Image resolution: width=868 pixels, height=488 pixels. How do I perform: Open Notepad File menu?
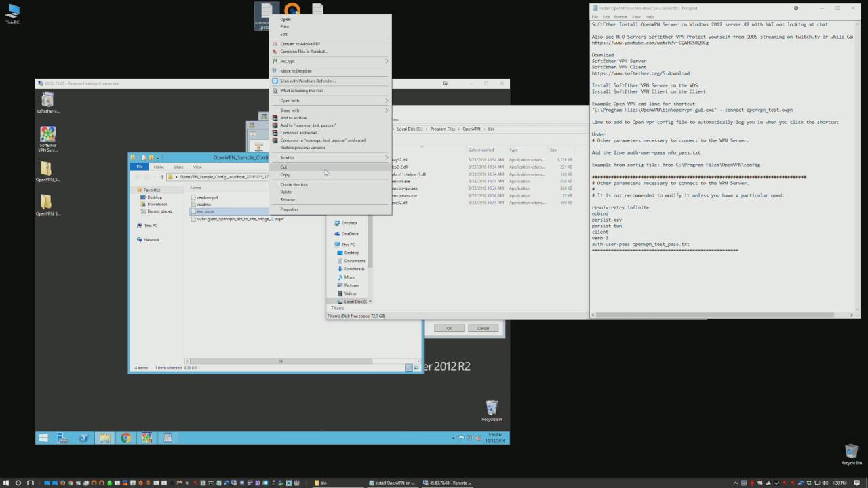click(x=595, y=17)
